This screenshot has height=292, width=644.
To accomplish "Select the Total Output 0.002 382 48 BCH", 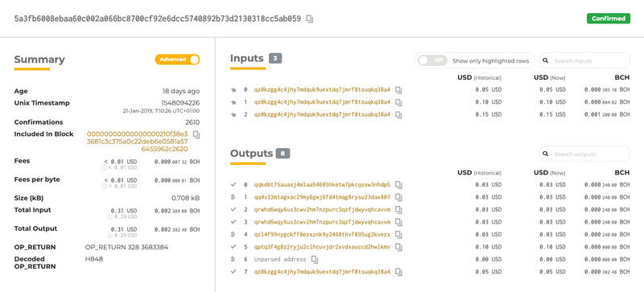I will (x=177, y=229).
